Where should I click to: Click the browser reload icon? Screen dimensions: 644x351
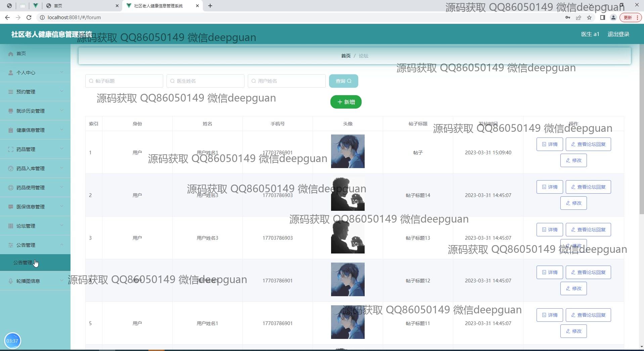point(29,17)
